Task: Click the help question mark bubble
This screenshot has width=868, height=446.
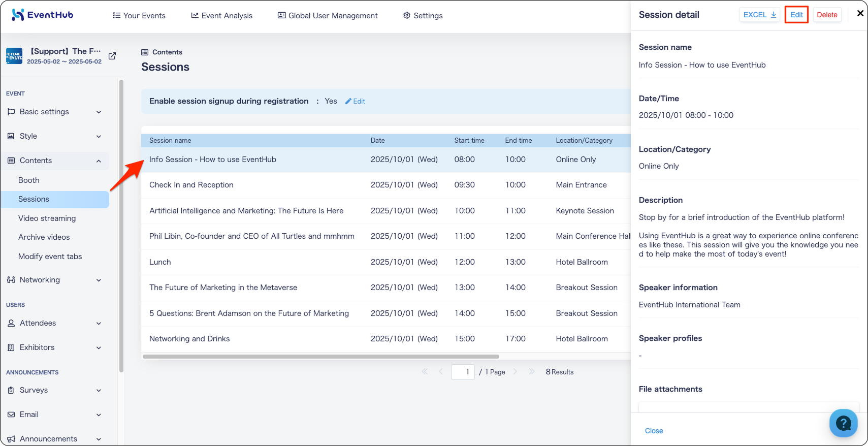Action: click(x=843, y=423)
